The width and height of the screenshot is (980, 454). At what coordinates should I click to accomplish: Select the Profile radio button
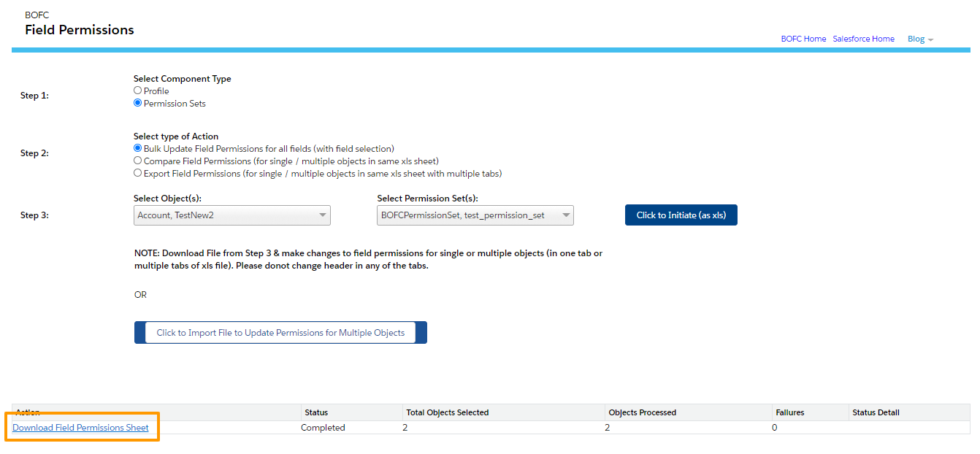click(137, 91)
